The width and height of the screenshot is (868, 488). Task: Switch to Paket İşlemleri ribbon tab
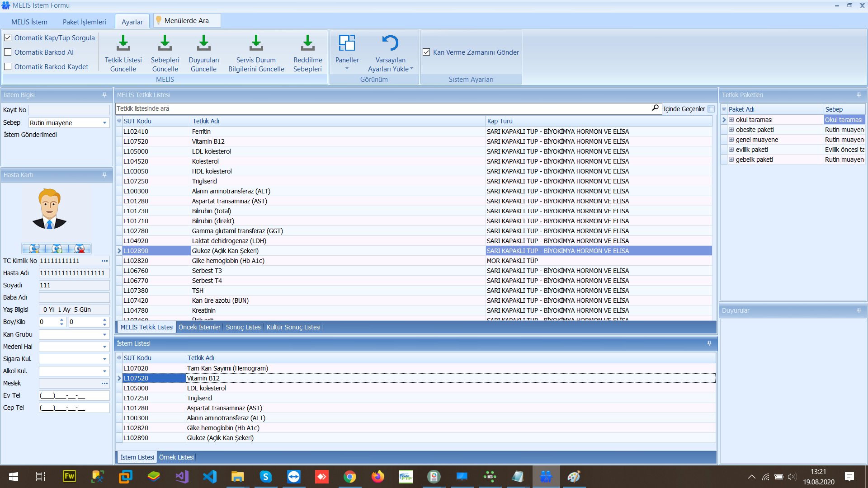[x=85, y=22]
